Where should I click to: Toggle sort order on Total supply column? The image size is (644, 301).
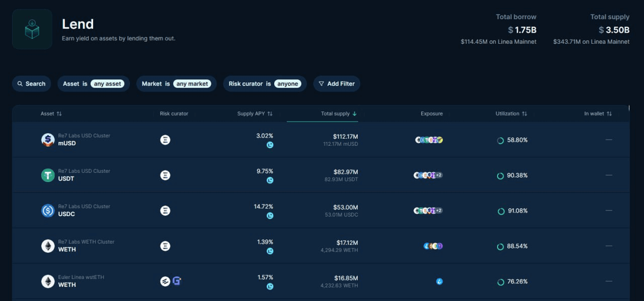pos(339,114)
